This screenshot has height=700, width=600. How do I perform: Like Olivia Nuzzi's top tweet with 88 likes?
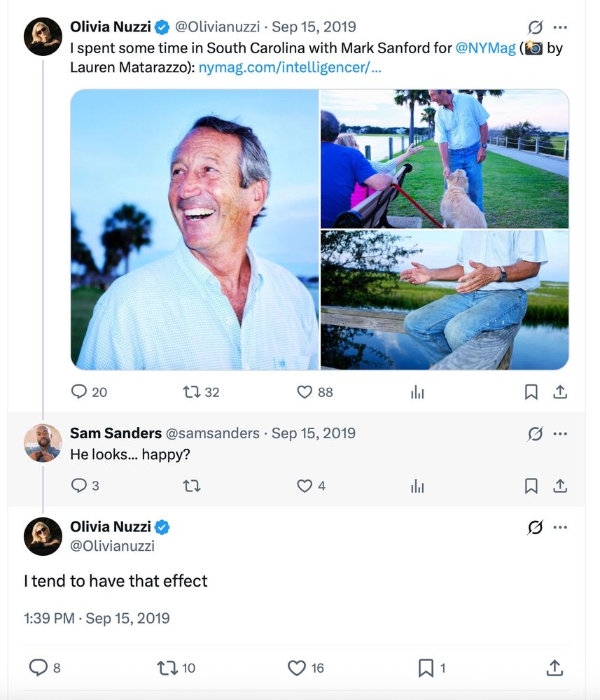tap(305, 392)
